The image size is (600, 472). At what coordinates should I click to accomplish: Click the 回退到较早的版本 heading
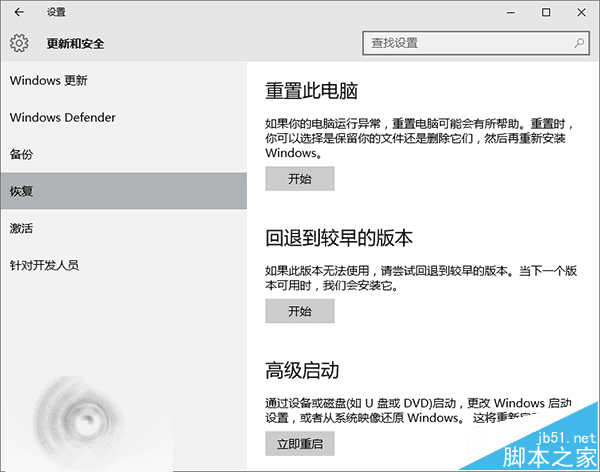[x=339, y=238]
